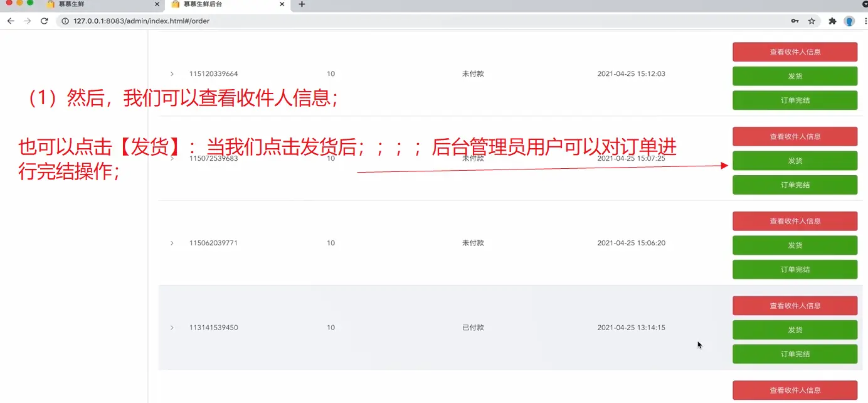Reload the page with the refresh icon
The width and height of the screenshot is (868, 403).
(x=45, y=21)
